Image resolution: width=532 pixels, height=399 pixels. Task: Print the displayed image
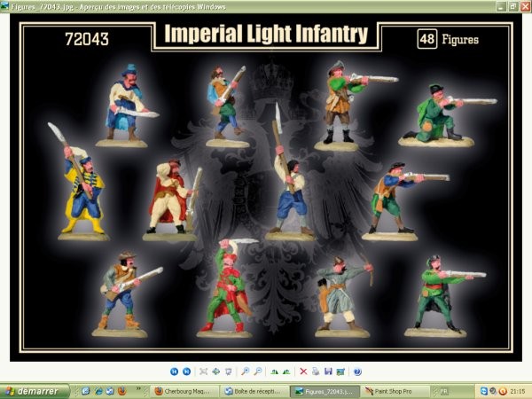(316, 372)
